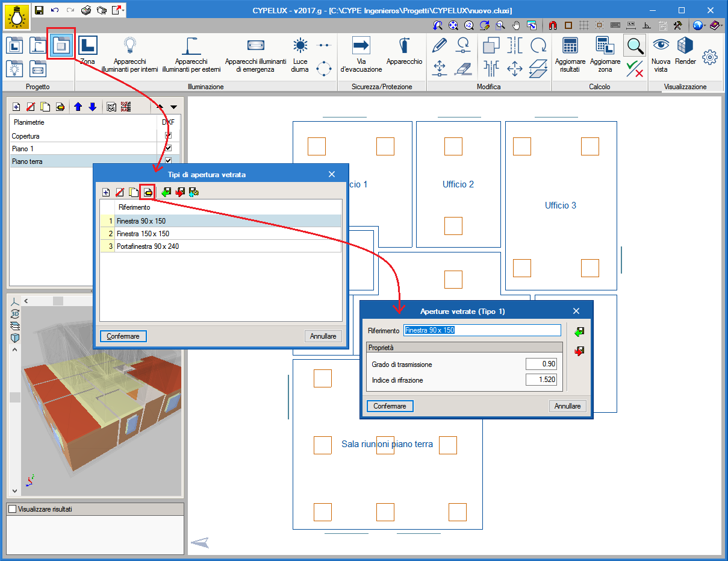
Task: Click the grid icon in the view toolbar
Action: 583,25
